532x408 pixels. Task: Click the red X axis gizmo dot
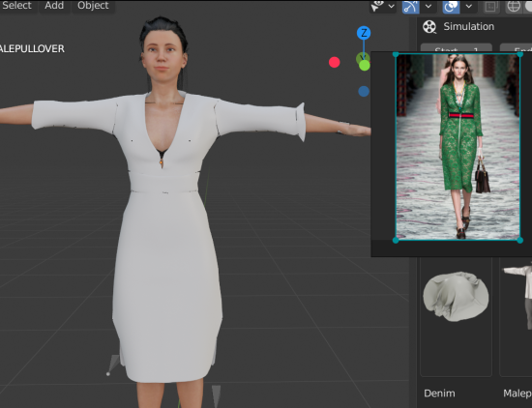tap(335, 62)
